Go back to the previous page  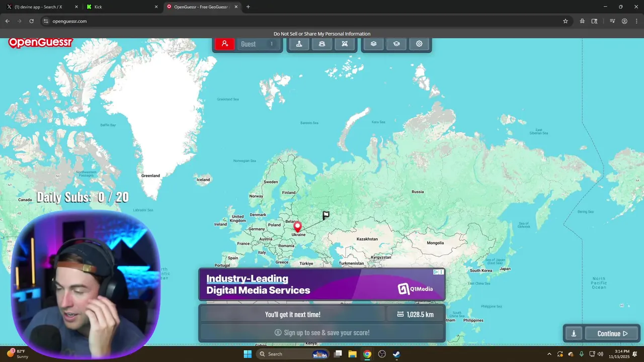tap(8, 21)
